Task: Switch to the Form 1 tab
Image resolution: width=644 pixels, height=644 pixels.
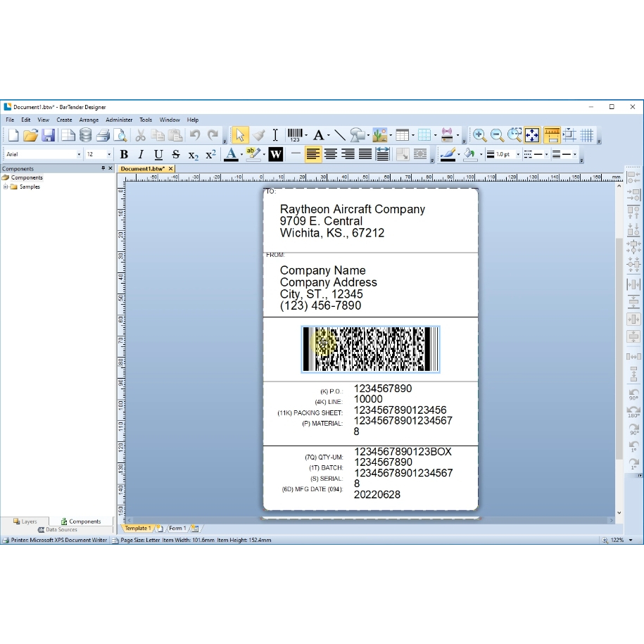Action: pyautogui.click(x=177, y=528)
